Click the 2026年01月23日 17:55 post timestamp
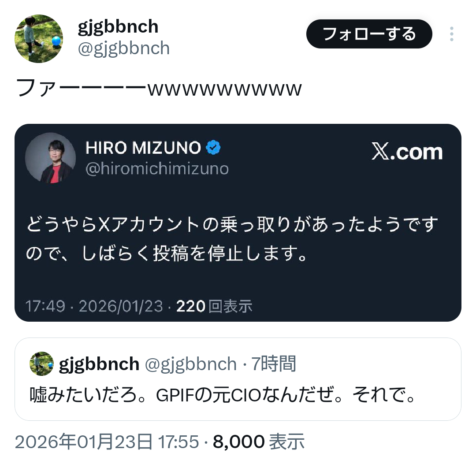The width and height of the screenshot is (476, 464). (107, 442)
